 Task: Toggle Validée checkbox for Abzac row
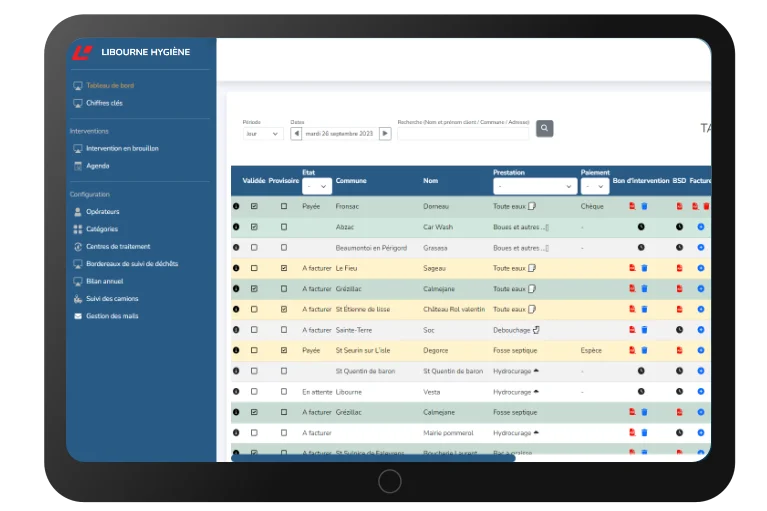coord(254,227)
